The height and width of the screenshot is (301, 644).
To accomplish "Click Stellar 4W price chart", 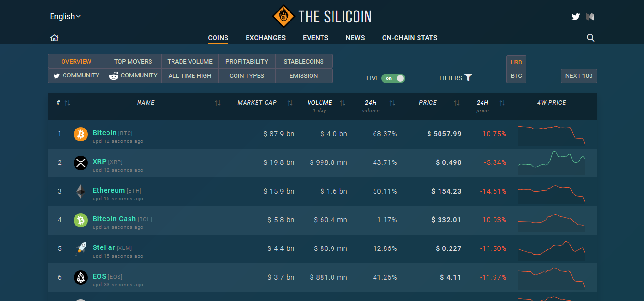I will click(552, 250).
